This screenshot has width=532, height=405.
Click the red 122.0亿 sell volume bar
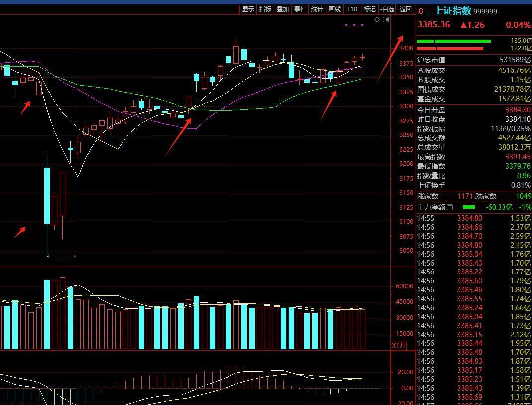(x=450, y=49)
